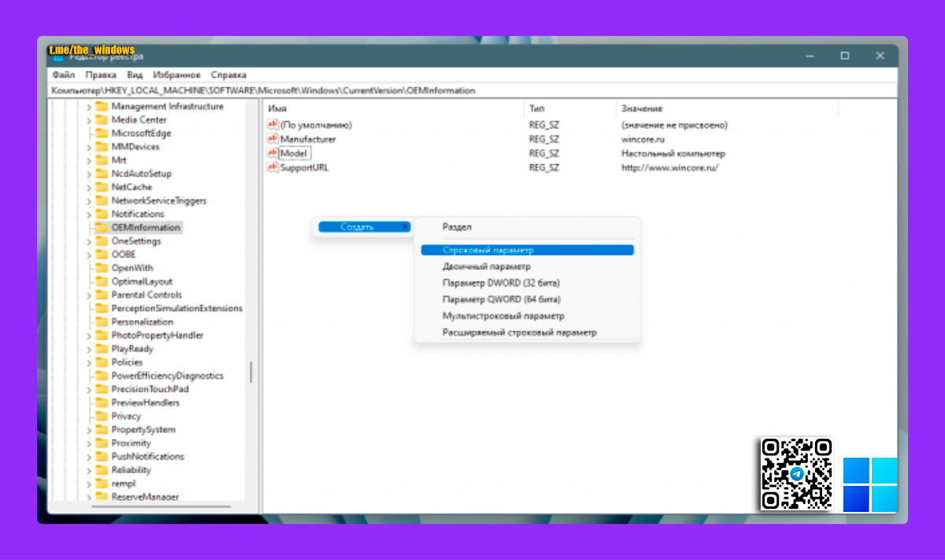This screenshot has width=945, height=560.
Task: Click the string icon of SupportURL
Action: coord(273,168)
